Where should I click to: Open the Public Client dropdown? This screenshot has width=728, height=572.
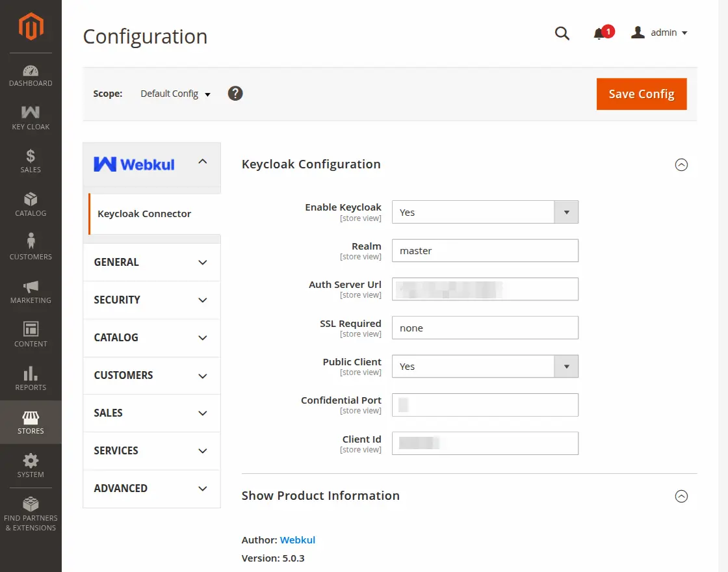[485, 367]
